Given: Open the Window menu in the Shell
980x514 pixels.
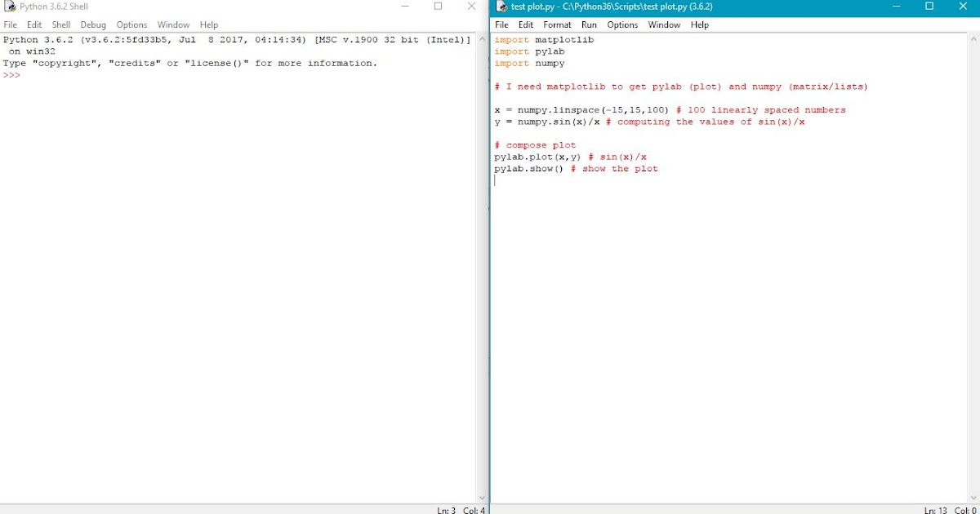Looking at the screenshot, I should click(173, 24).
